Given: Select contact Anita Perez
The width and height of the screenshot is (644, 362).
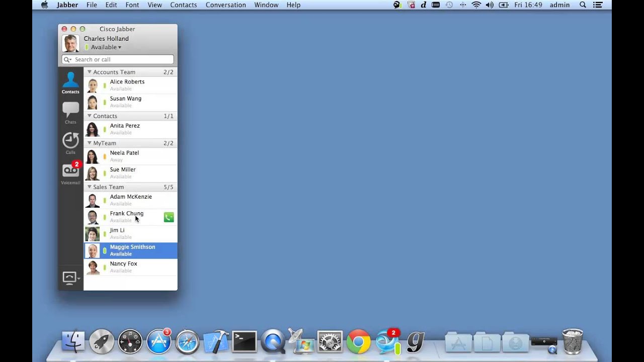Looking at the screenshot, I should click(x=130, y=129).
